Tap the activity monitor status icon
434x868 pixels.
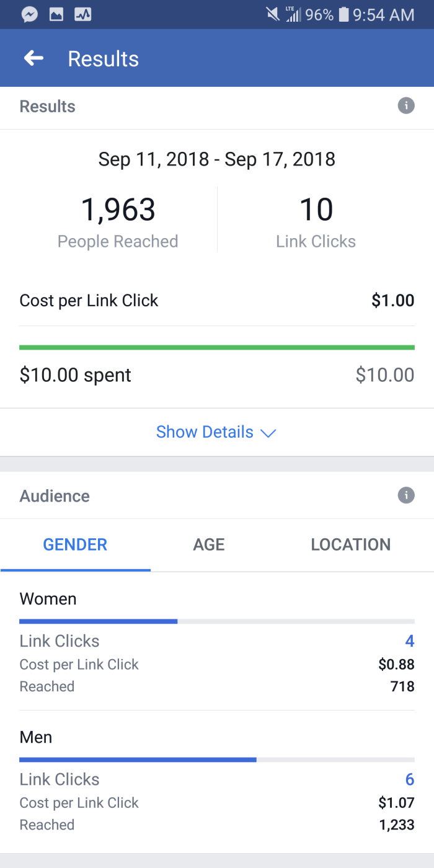(x=83, y=14)
